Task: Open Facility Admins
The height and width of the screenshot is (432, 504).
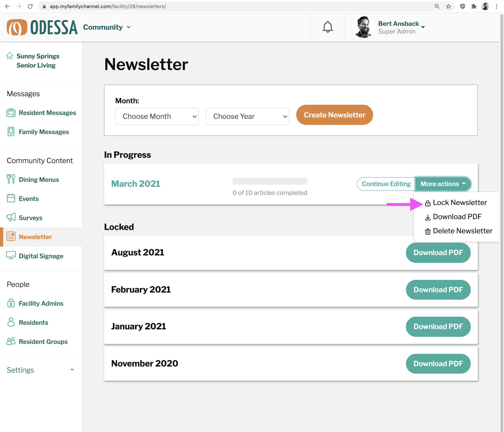Action: pyautogui.click(x=41, y=303)
